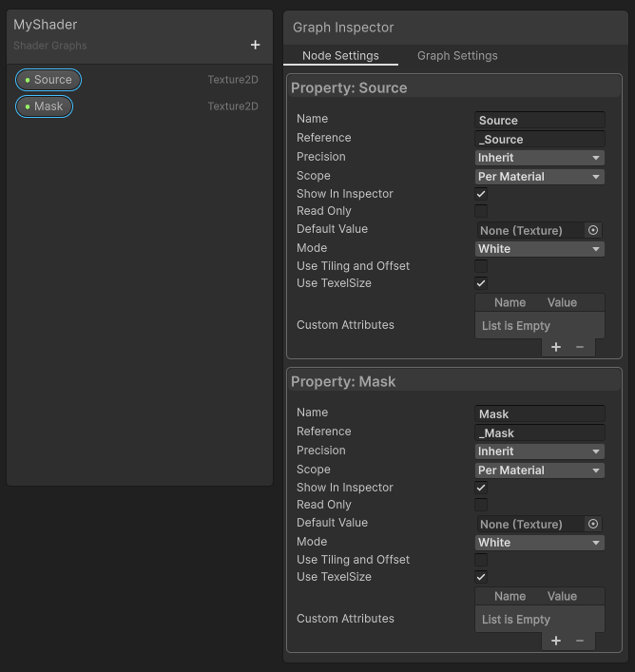Remove custom attribute from Mask property
The width and height of the screenshot is (635, 672).
pyautogui.click(x=580, y=641)
